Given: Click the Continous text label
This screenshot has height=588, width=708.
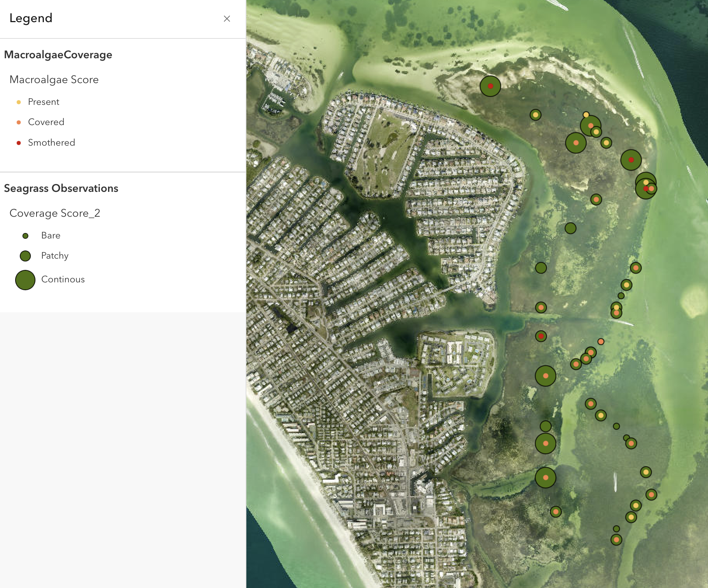Looking at the screenshot, I should [x=63, y=279].
